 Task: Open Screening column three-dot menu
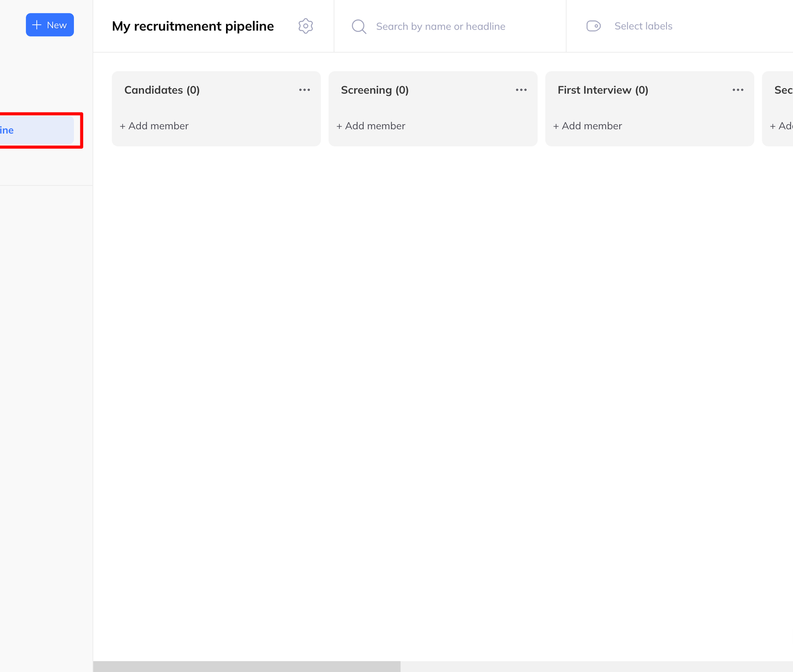[521, 90]
